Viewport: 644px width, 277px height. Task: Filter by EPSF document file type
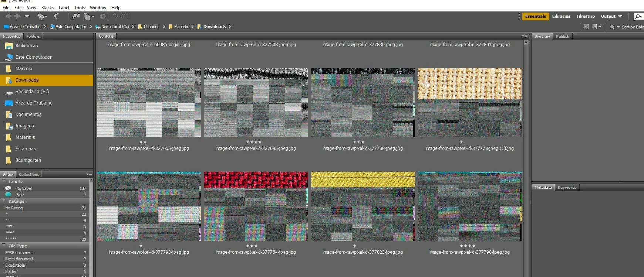pyautogui.click(x=45, y=253)
